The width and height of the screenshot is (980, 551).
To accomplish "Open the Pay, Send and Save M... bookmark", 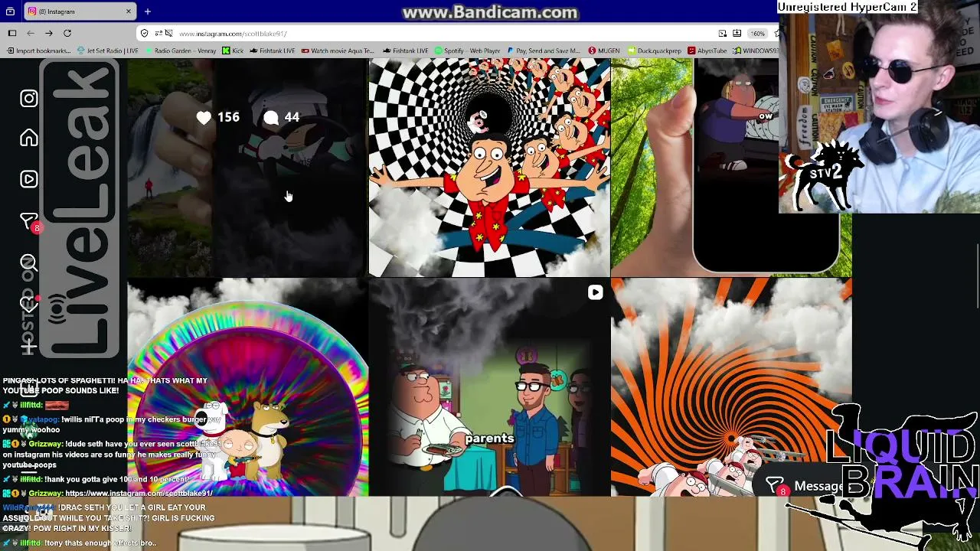I will click(x=544, y=51).
